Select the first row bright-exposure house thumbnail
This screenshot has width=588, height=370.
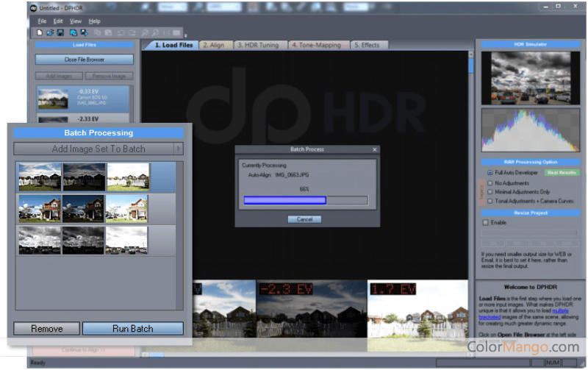point(128,177)
